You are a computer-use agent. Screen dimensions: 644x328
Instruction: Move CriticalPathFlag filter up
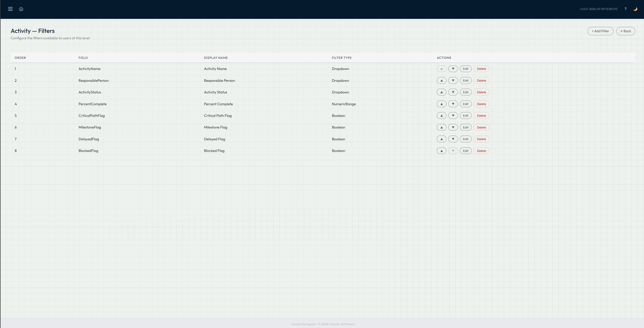pos(442,116)
